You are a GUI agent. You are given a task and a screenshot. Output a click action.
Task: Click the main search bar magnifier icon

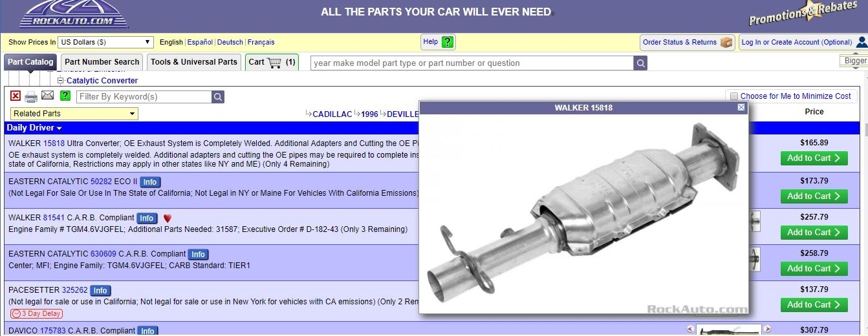(x=640, y=63)
